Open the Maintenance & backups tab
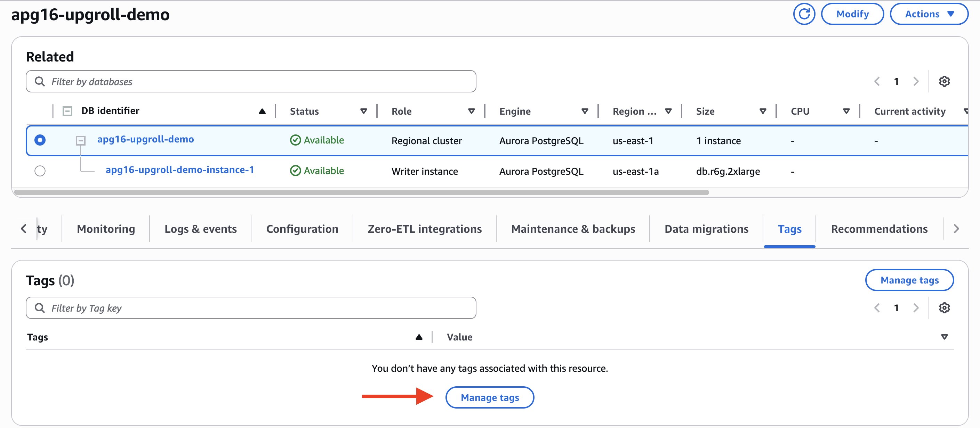The width and height of the screenshot is (980, 428). tap(572, 229)
